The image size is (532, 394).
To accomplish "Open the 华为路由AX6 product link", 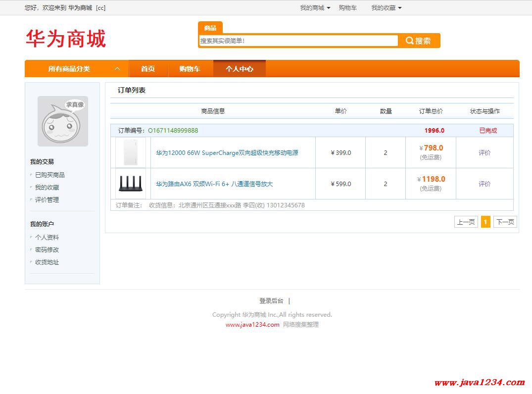I will [x=214, y=184].
